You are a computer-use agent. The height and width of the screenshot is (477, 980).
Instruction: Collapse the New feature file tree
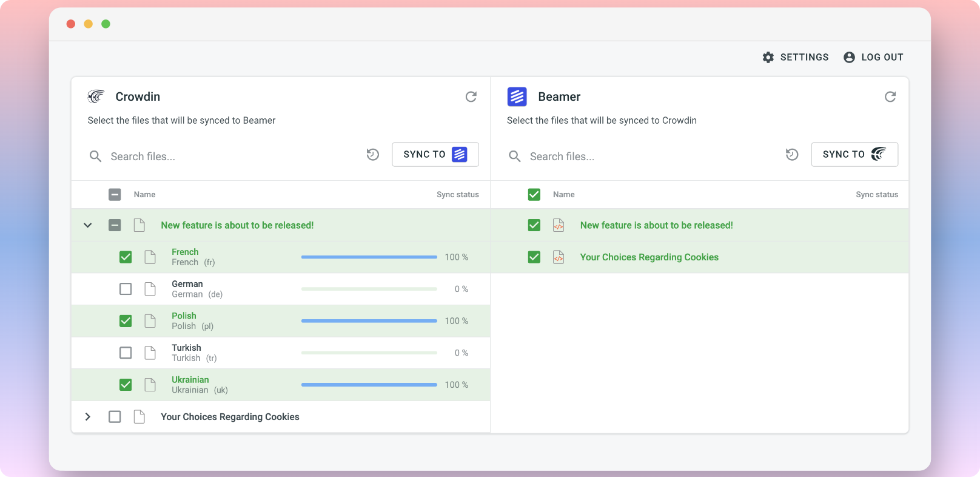[x=88, y=225]
